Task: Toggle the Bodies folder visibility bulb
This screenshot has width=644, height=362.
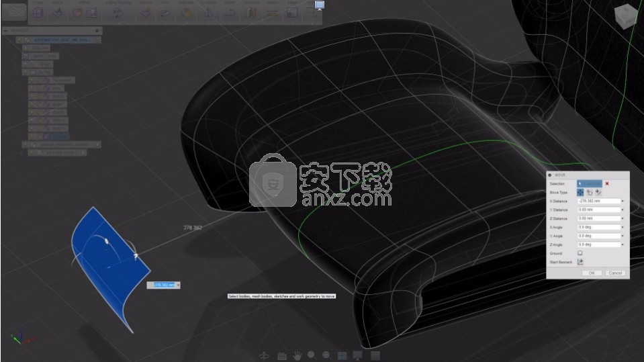Action: point(26,72)
